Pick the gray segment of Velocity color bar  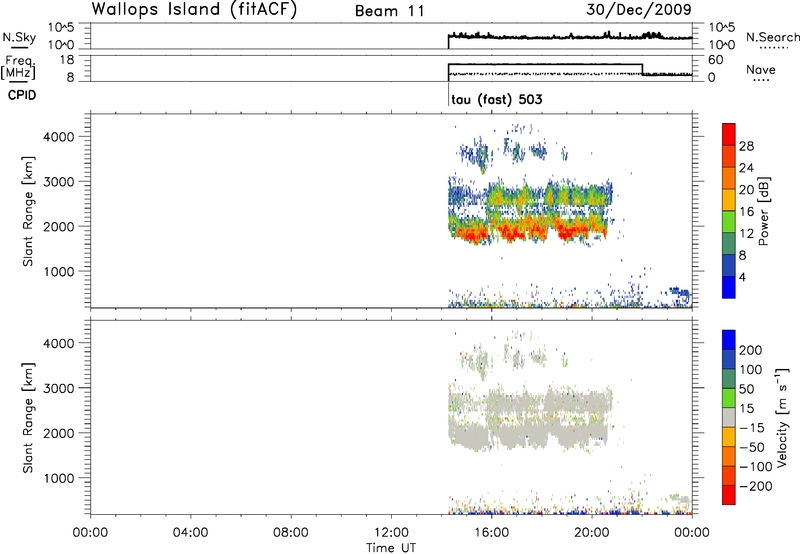pyautogui.click(x=729, y=418)
